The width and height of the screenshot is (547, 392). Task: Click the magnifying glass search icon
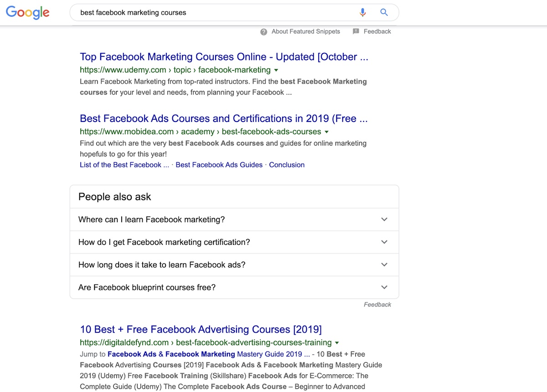pyautogui.click(x=384, y=13)
